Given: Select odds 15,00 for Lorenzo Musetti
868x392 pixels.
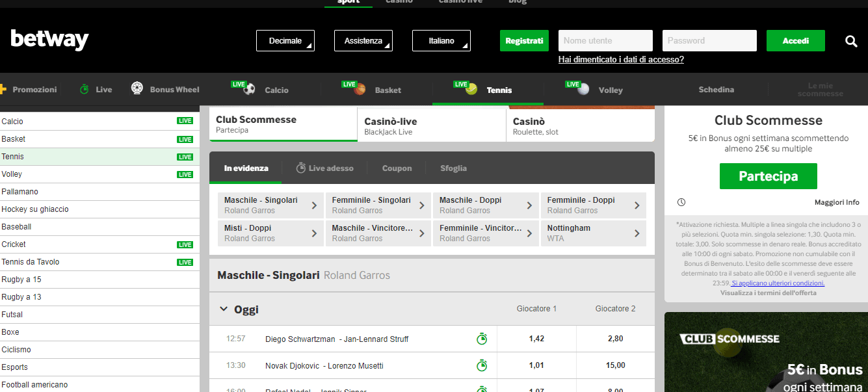Looking at the screenshot, I should tap(615, 365).
